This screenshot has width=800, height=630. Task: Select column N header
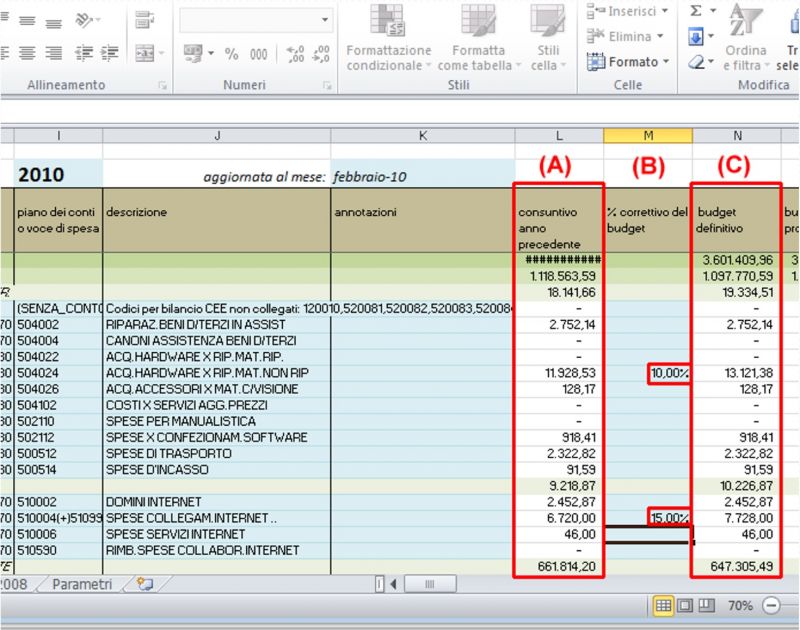(x=737, y=136)
